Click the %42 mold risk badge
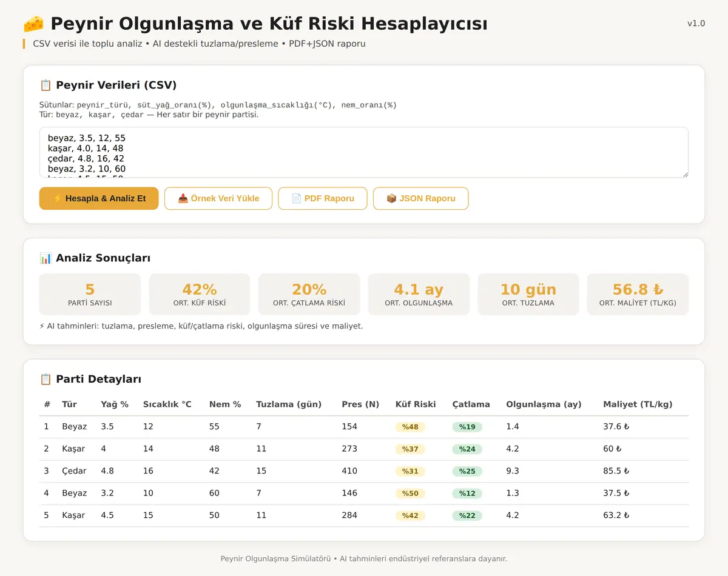Screen dimensions: 728x576 pyautogui.click(x=410, y=515)
